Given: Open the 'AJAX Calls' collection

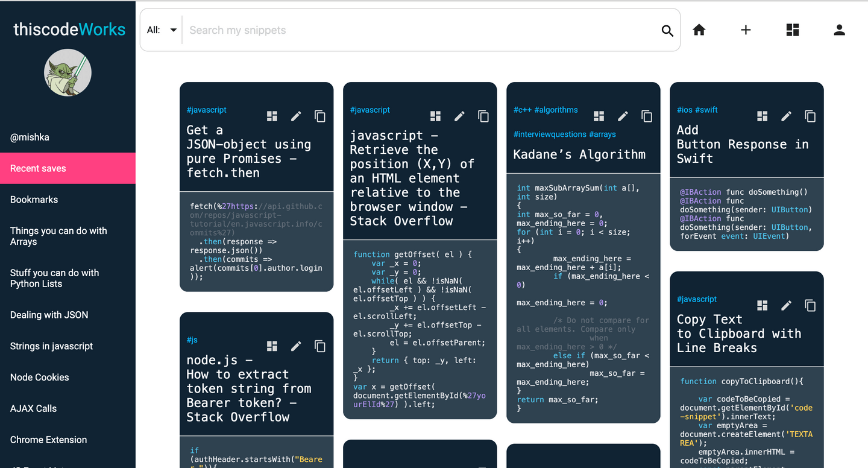Looking at the screenshot, I should pyautogui.click(x=33, y=408).
